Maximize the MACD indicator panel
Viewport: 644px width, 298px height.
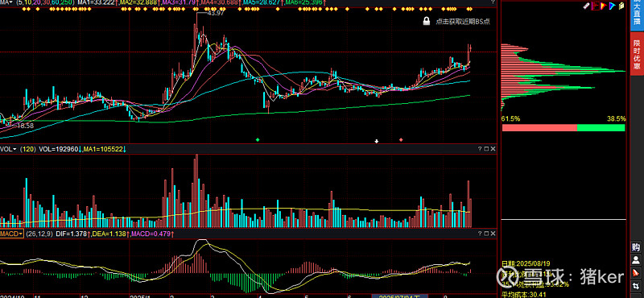tap(486, 234)
